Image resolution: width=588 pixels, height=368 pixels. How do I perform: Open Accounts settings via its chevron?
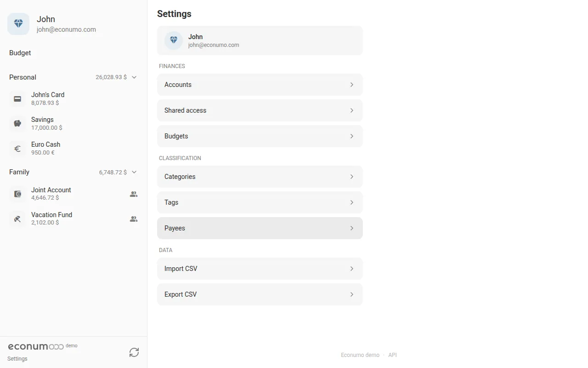(352, 85)
